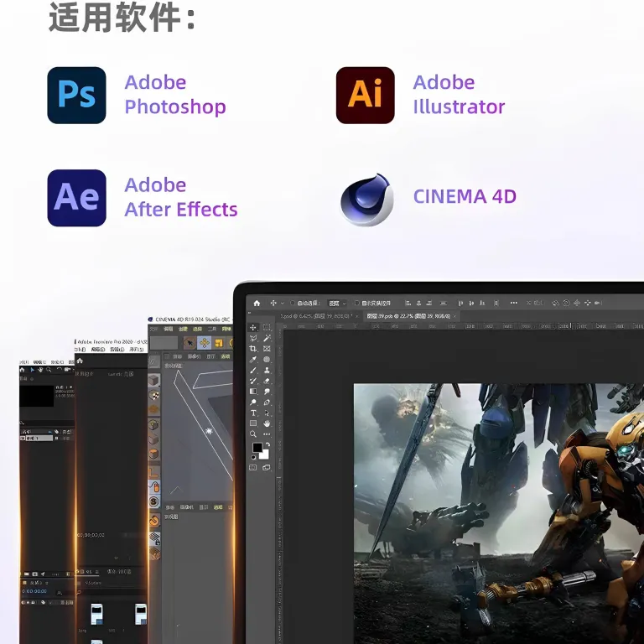Viewport: 644px width, 644px height.
Task: Select the Pen tool
Action: (x=267, y=402)
